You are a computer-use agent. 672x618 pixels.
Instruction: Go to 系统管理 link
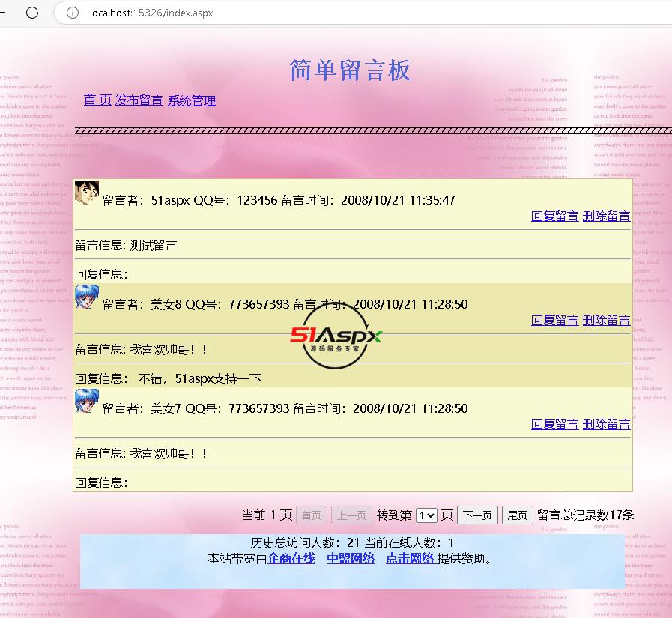[192, 100]
